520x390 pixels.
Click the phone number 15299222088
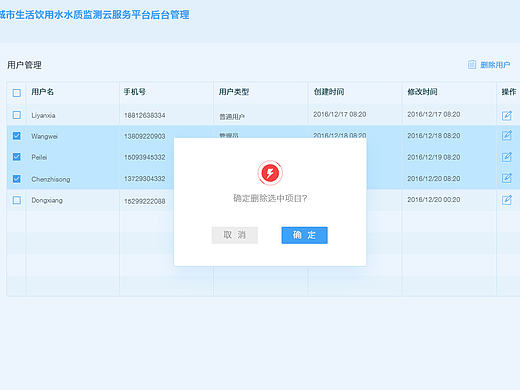click(145, 201)
